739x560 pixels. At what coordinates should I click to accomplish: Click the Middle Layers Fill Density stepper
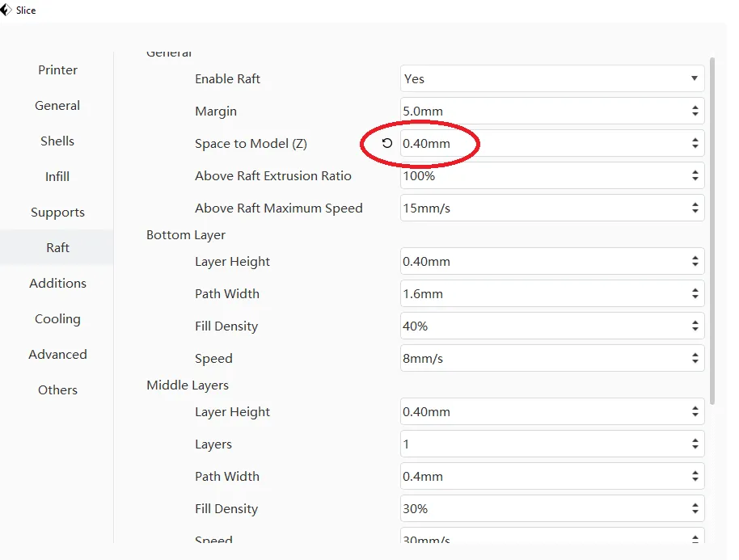click(695, 508)
